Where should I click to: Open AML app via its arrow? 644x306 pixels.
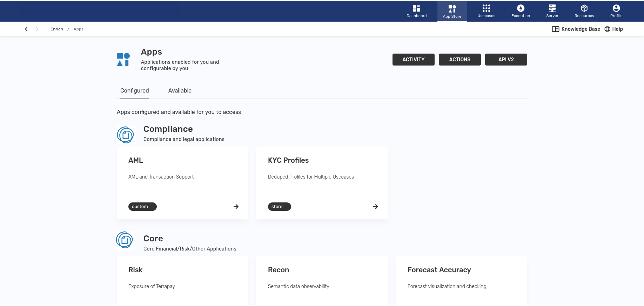236,206
